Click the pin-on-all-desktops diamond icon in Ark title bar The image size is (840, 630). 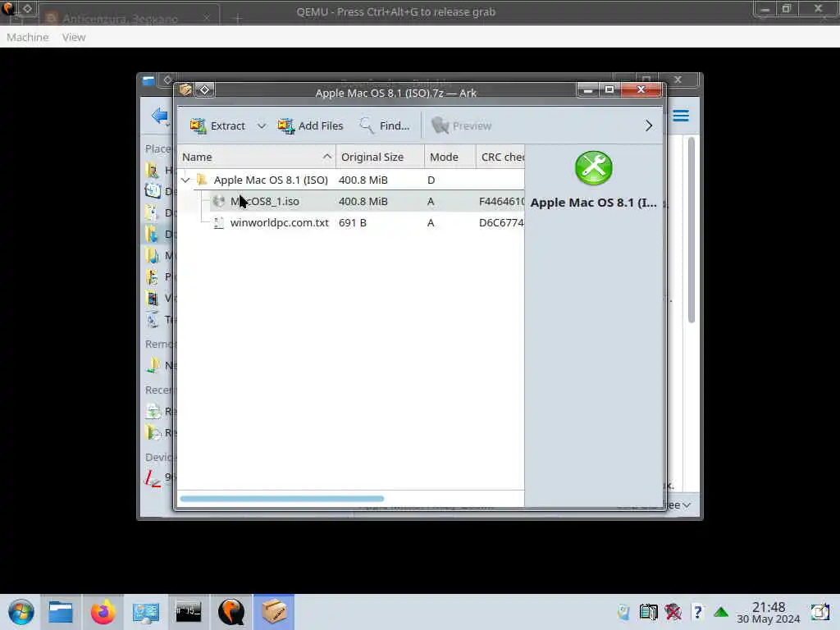click(x=204, y=89)
